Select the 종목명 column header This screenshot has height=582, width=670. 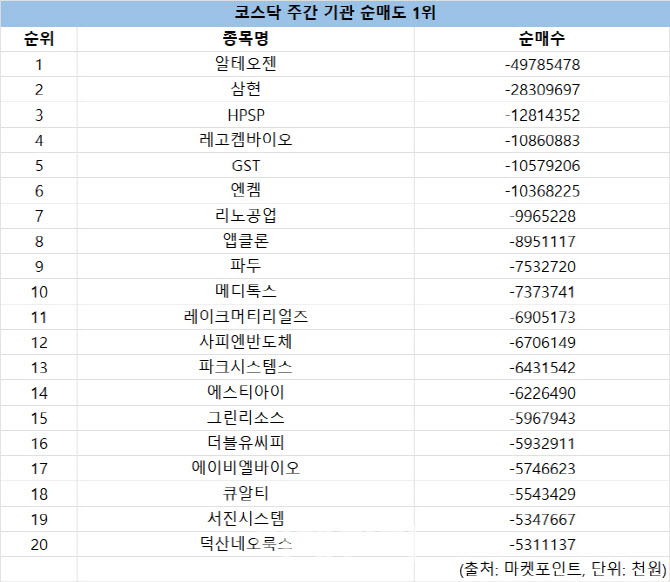(x=246, y=39)
